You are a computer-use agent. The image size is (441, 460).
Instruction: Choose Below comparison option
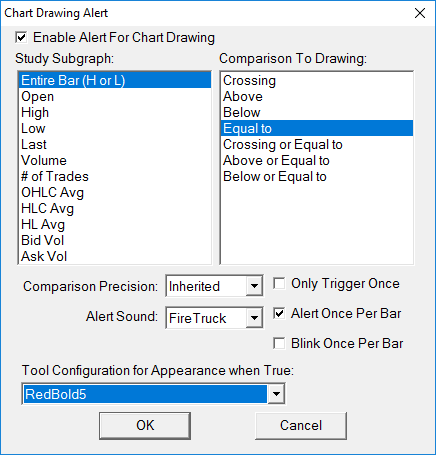tap(317, 113)
